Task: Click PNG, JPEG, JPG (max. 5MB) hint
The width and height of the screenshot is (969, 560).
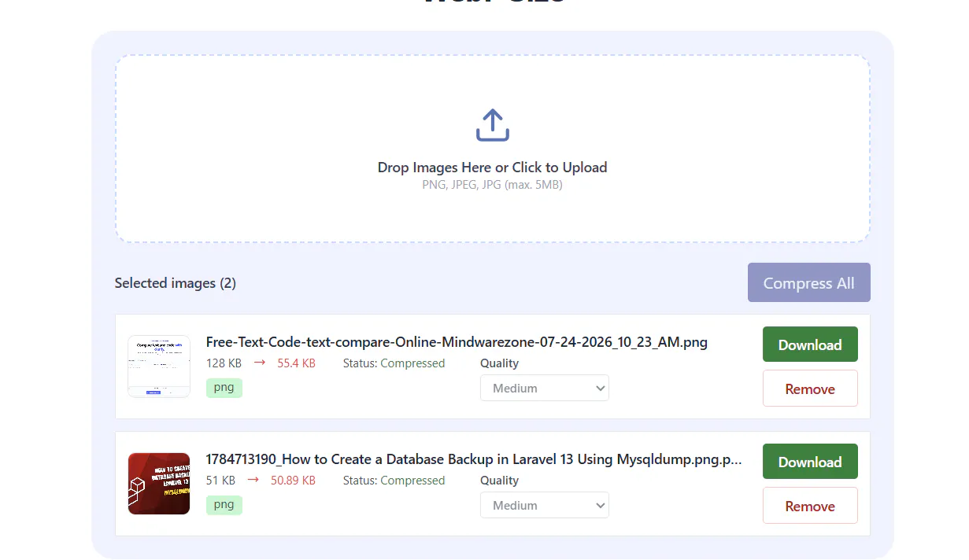Action: point(493,186)
